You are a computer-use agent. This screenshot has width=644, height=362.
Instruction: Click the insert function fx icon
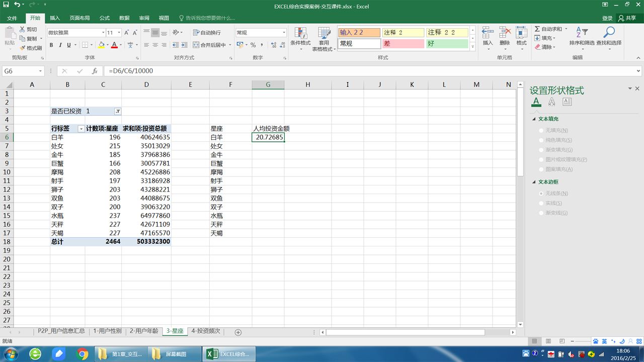tap(95, 71)
